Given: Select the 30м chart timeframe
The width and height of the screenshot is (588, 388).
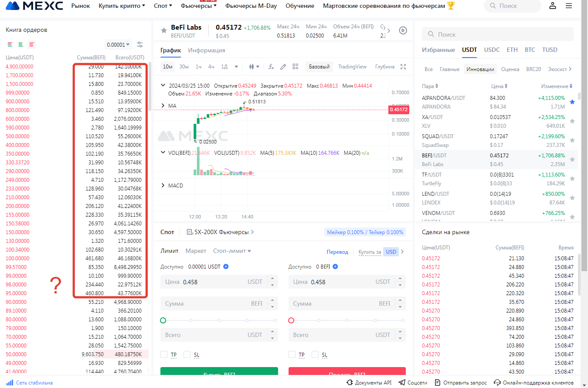Looking at the screenshot, I should tap(184, 67).
